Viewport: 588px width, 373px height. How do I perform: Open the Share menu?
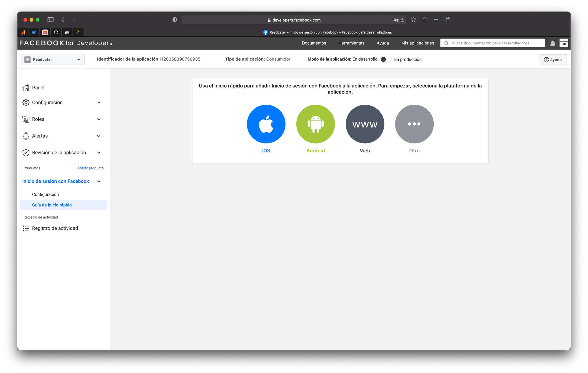pos(425,19)
